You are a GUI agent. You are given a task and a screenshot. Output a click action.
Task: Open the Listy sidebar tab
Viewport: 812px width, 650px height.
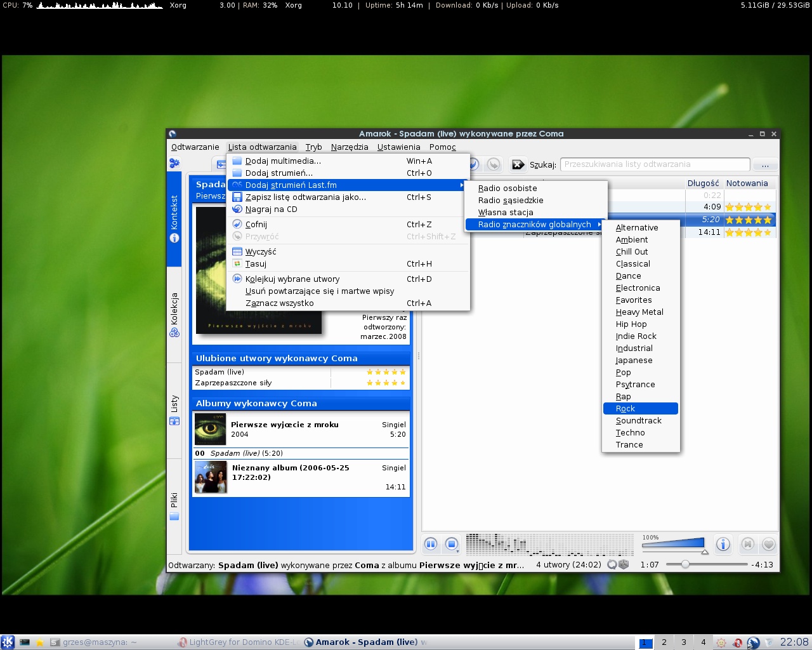coord(174,410)
